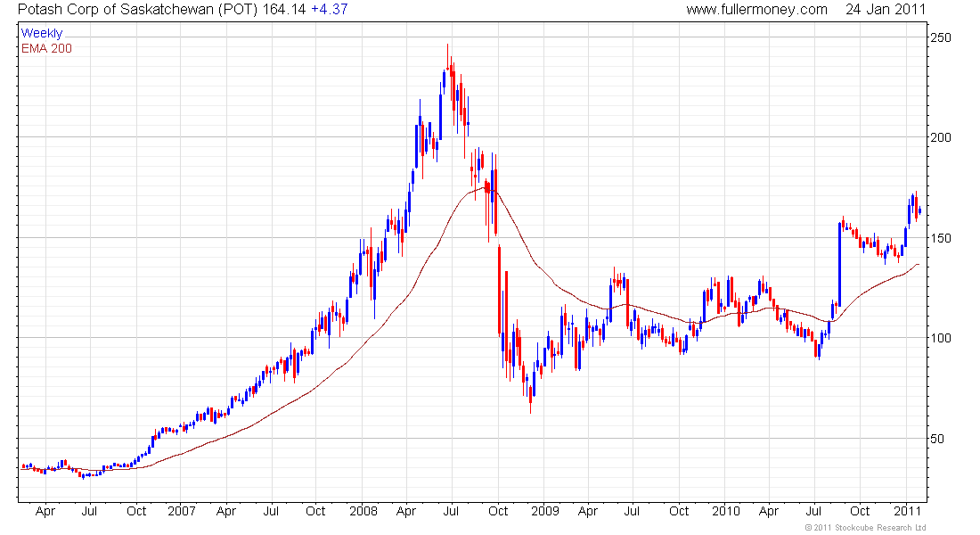Viewport: 980px width, 535px height.
Task: Click the 50 price axis label
Action: click(936, 439)
